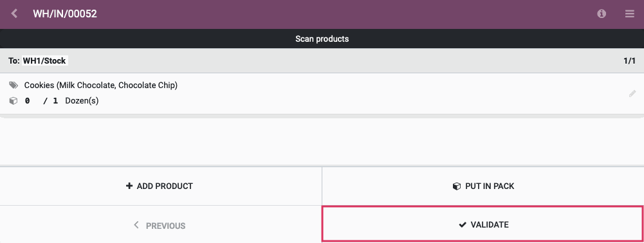Image resolution: width=644 pixels, height=243 pixels.
Task: Click the Dozen(s) unit label
Action: pyautogui.click(x=82, y=100)
